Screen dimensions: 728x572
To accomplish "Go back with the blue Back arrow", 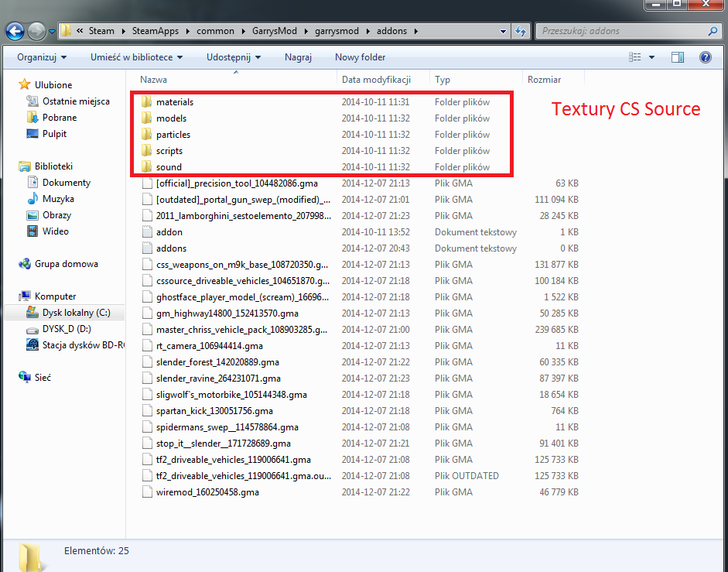I will tap(15, 31).
